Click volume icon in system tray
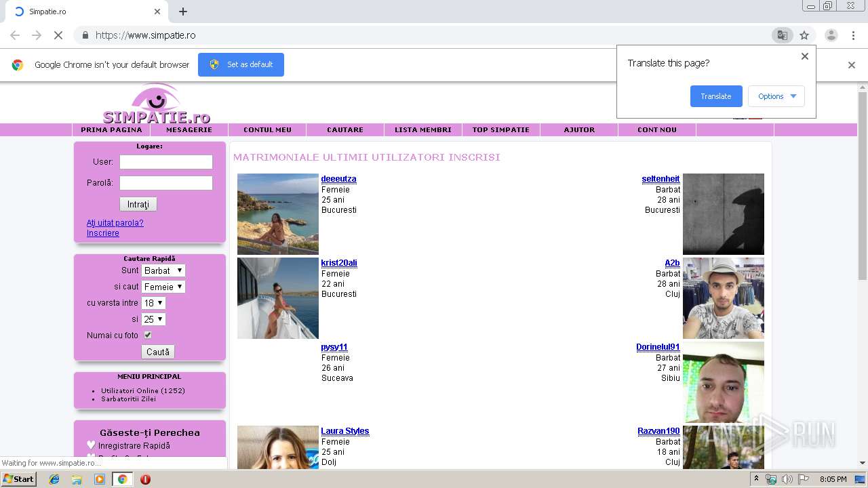Screen dimensions: 868x488 (787, 479)
